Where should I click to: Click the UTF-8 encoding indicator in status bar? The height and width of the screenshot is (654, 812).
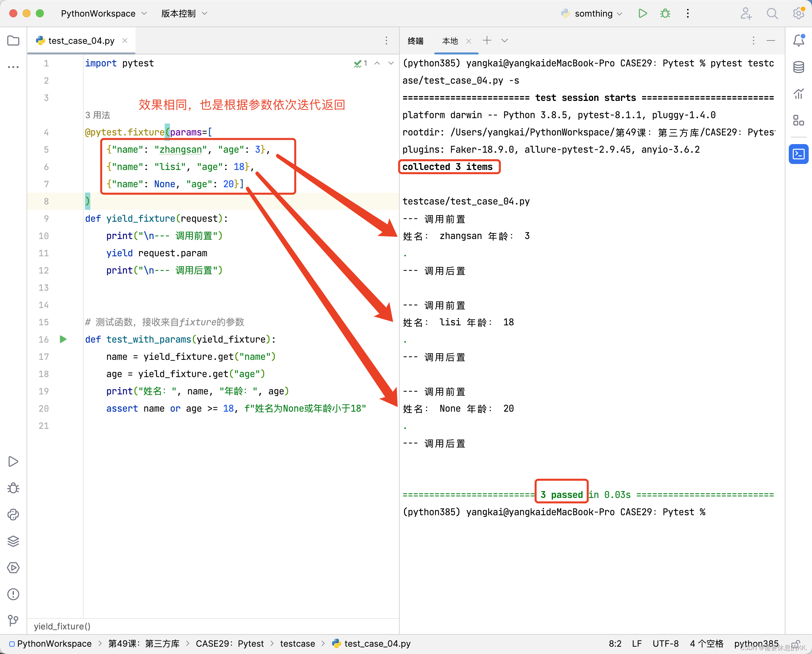coord(666,643)
